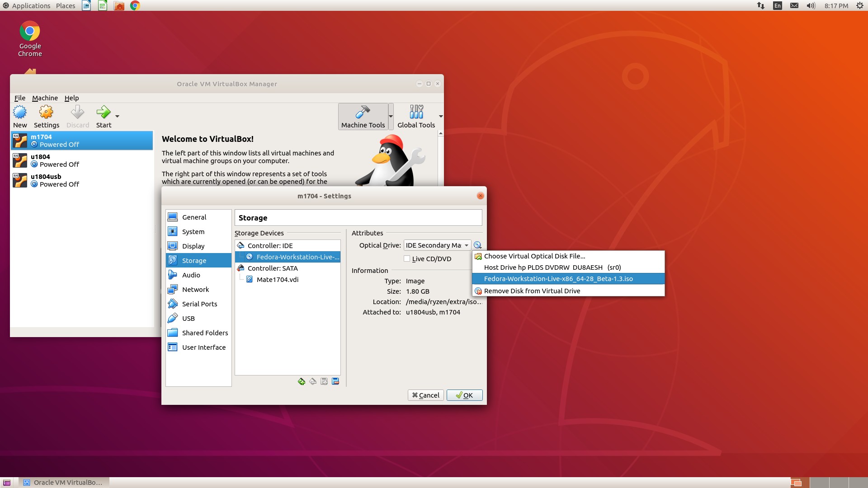The image size is (868, 488).
Task: Maximize the VirtualBox Manager window
Action: click(429, 84)
